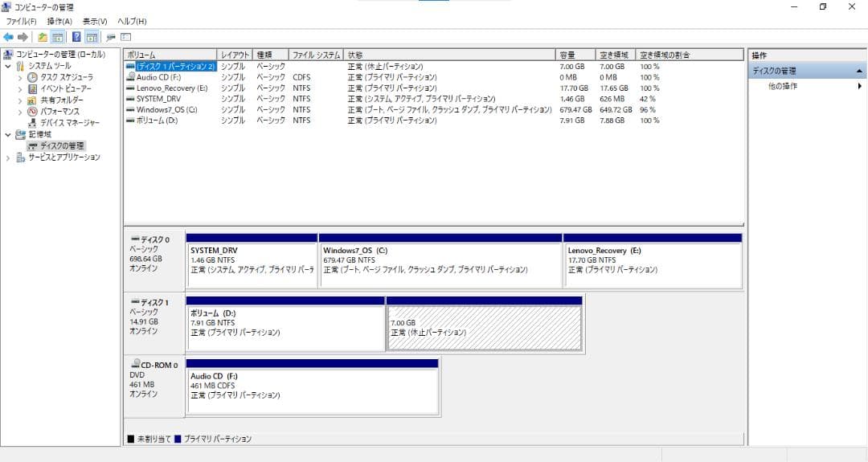Screen dimensions: 868x462
Task: Click the イベント ビューアー icon
Action: click(x=33, y=88)
